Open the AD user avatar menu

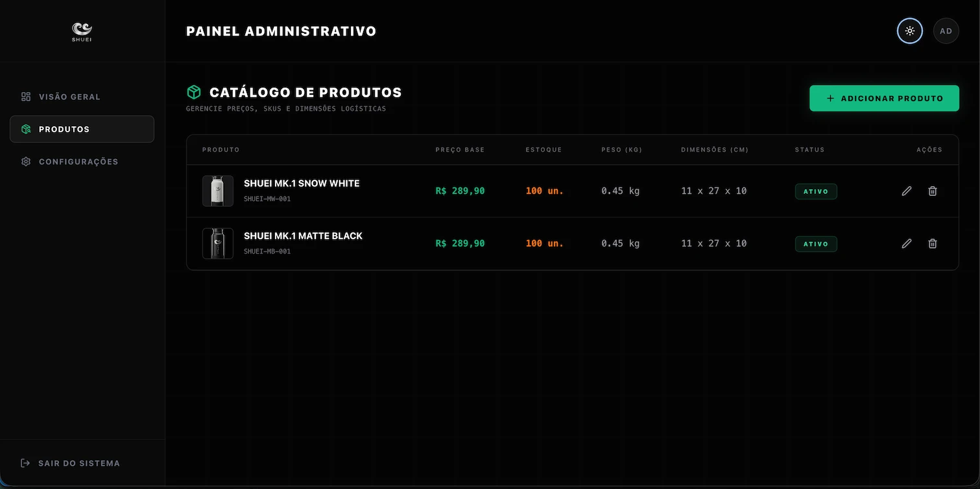coord(946,31)
